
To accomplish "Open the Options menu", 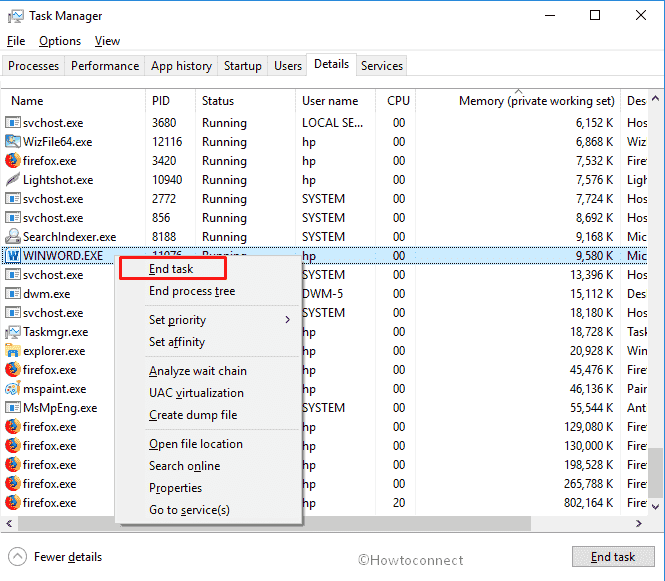I will 60,41.
